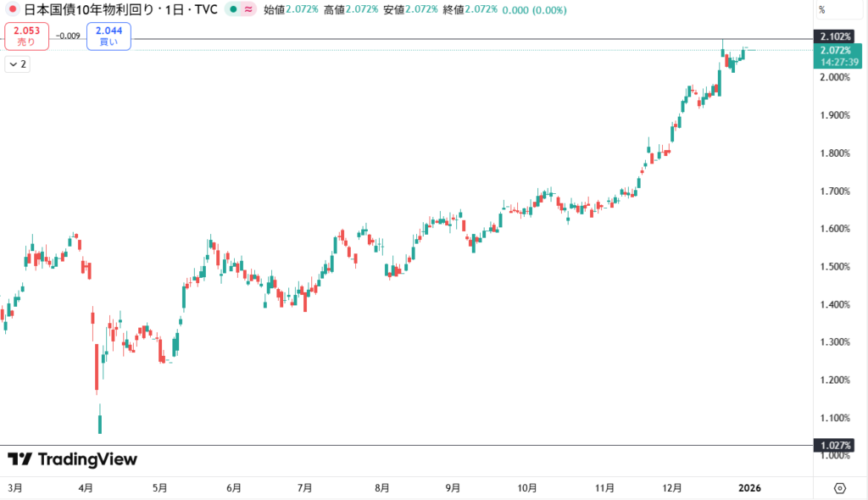Click the green market status dot

tap(231, 10)
